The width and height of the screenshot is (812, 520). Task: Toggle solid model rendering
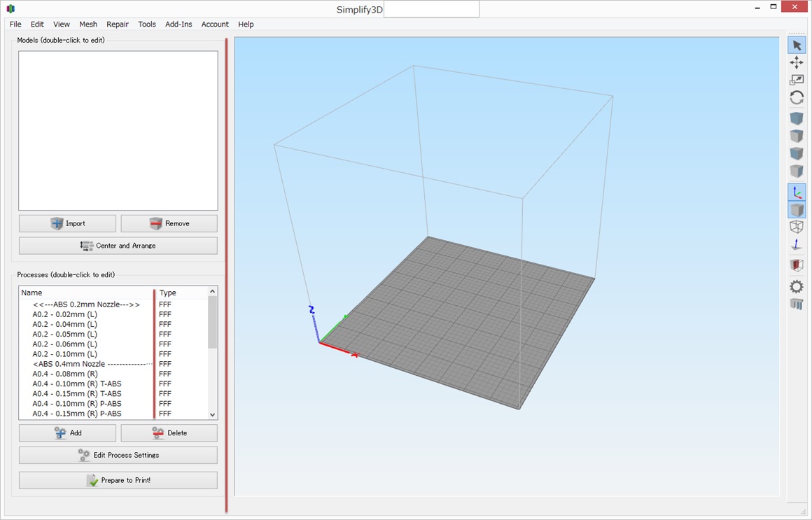(797, 210)
